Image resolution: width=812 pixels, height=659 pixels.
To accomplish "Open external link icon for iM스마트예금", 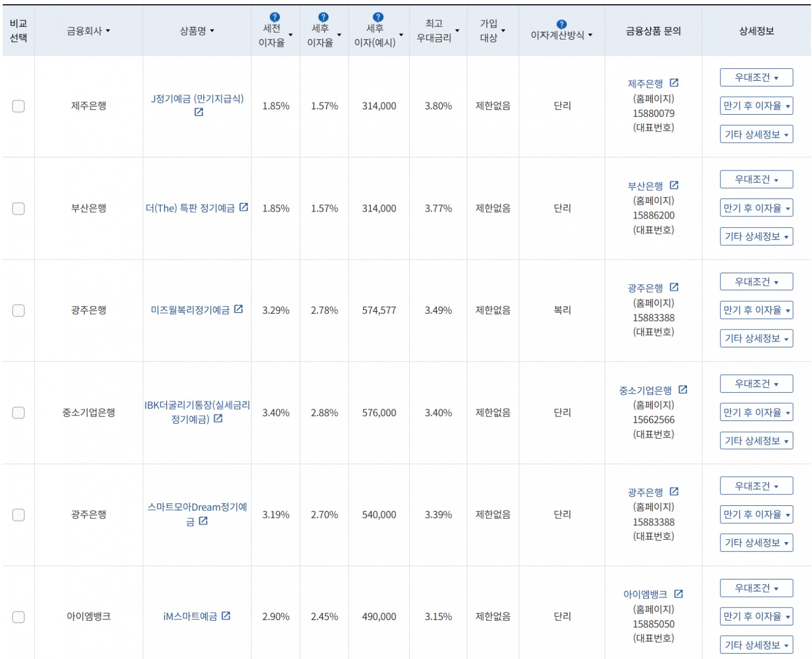I will click(x=226, y=616).
